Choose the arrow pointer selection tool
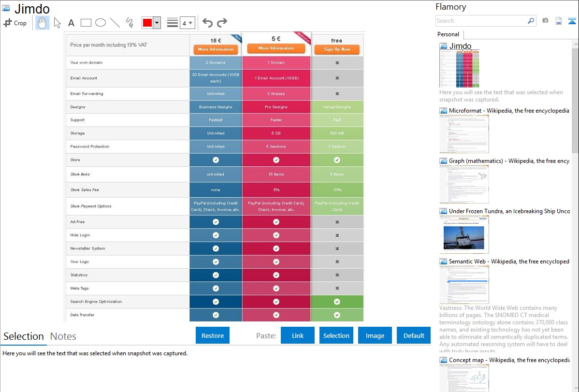Screen dimensions: 579x392 pyautogui.click(x=57, y=23)
